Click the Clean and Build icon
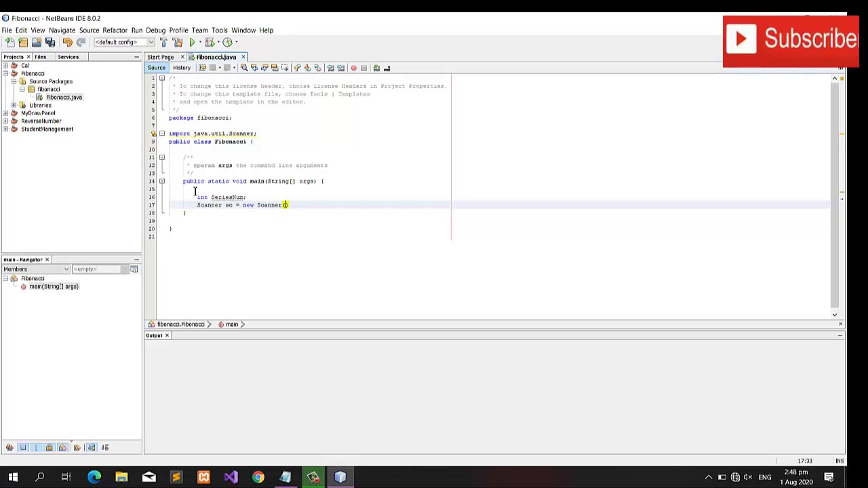 click(178, 42)
